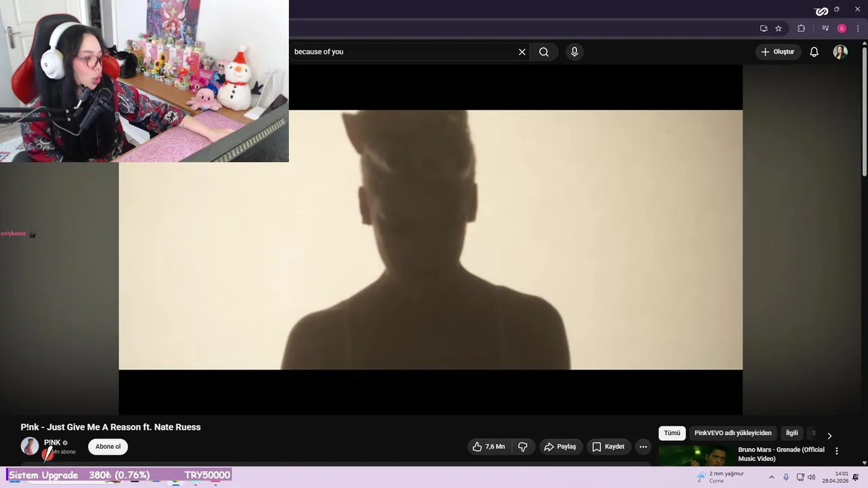The image size is (868, 488).
Task: Open the Bruno Mars Grenade thumbnail
Action: point(696,456)
